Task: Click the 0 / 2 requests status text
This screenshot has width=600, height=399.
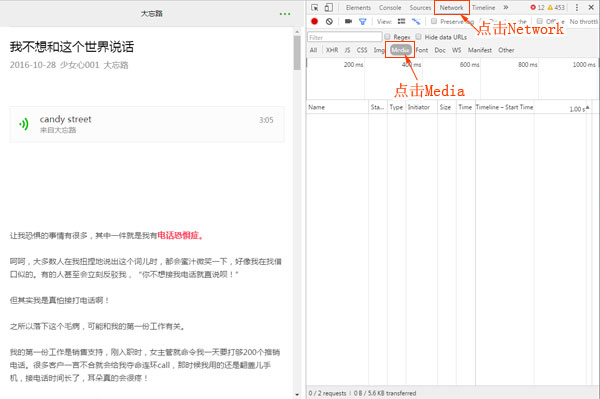Action: 327,393
